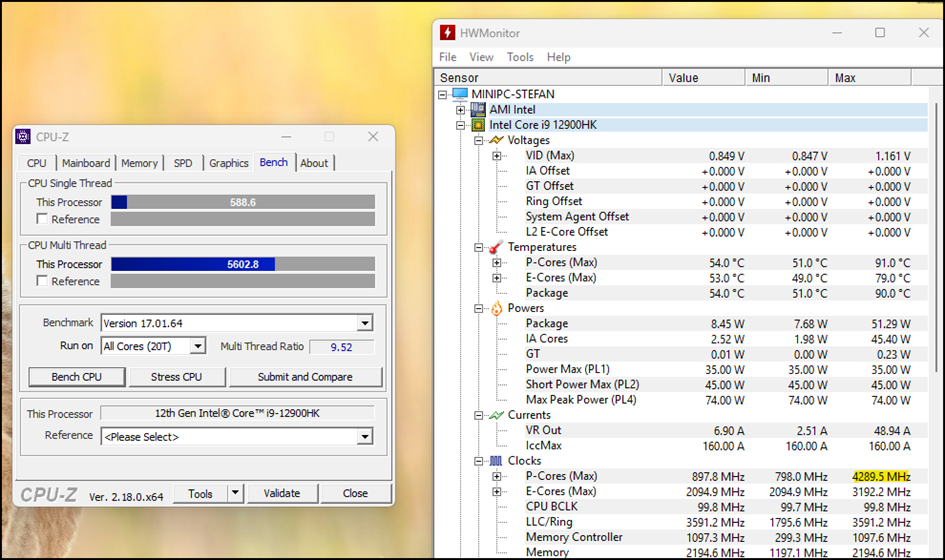945x560 pixels.
Task: Open the File menu in HWMonitor
Action: coord(448,57)
